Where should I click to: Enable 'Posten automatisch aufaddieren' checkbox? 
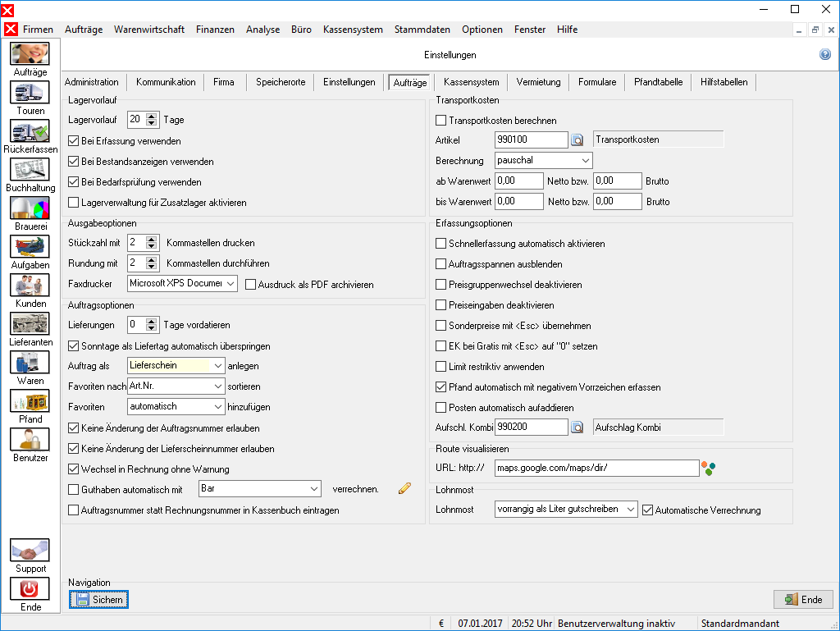tap(441, 408)
